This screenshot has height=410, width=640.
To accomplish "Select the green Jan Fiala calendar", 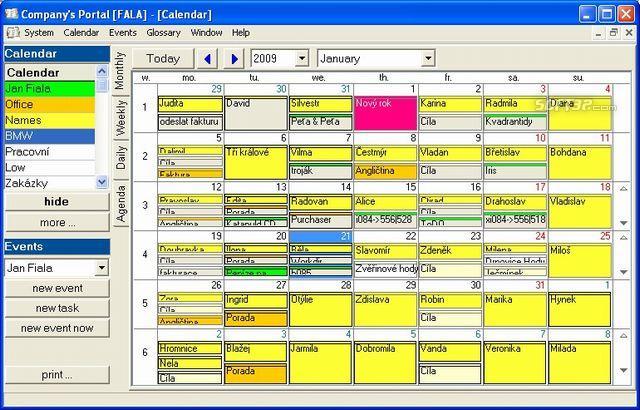I will (x=50, y=89).
